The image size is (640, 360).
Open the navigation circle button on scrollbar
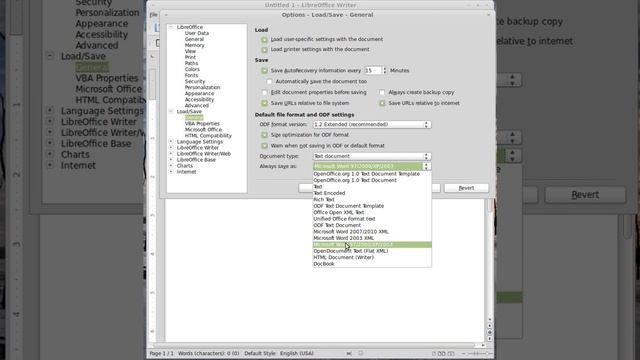[x=490, y=332]
